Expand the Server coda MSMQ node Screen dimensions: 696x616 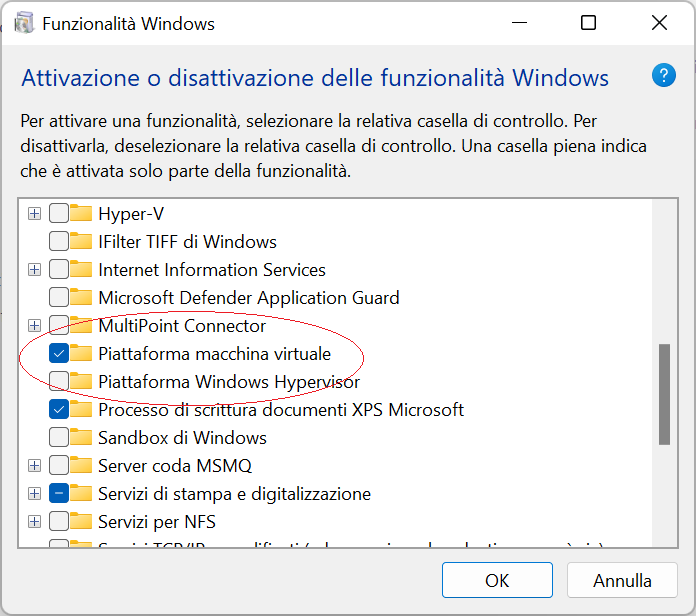[x=34, y=466]
